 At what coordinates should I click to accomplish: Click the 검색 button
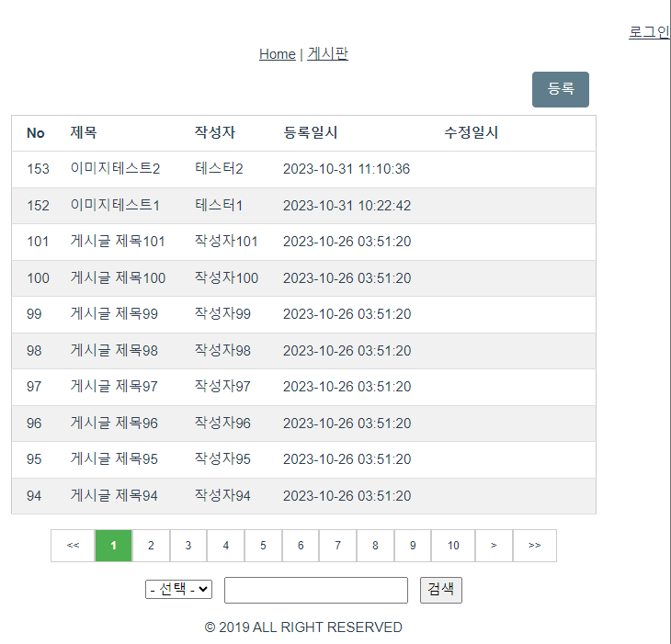pyautogui.click(x=441, y=590)
